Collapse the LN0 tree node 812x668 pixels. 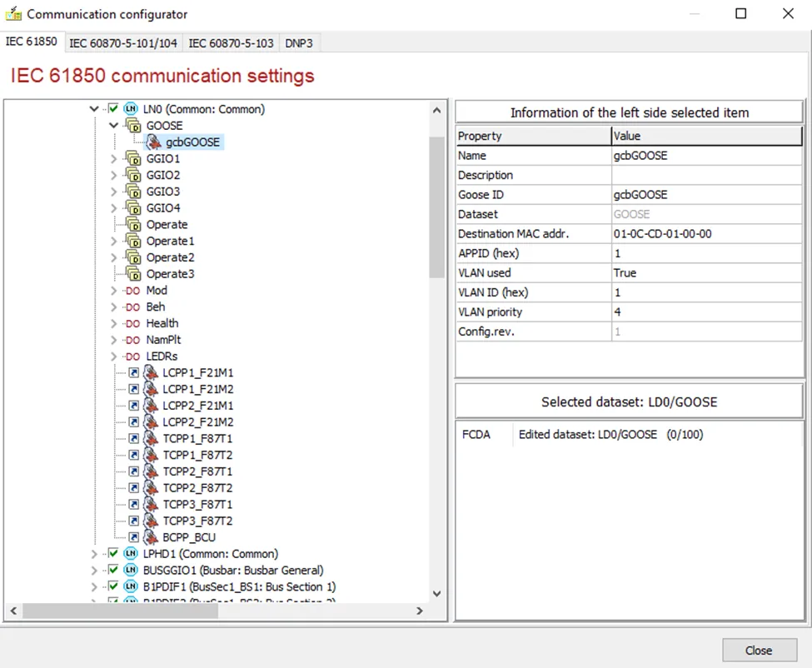94,109
